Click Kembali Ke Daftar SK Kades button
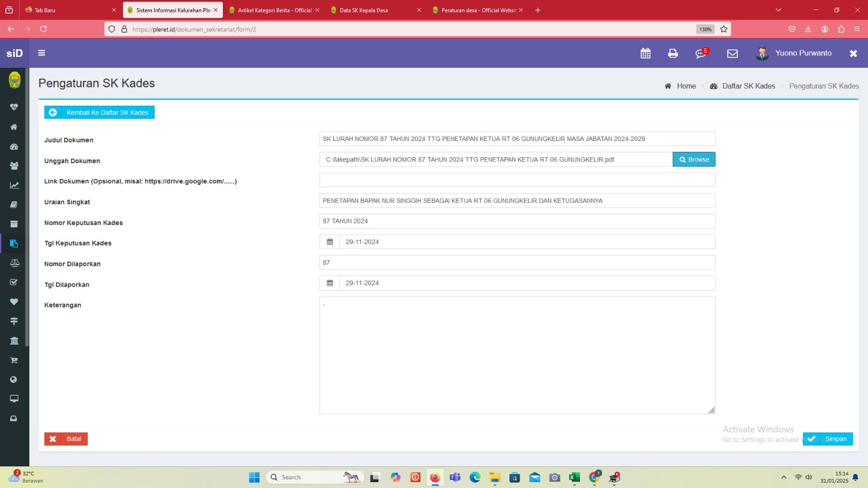868x488 pixels. click(x=99, y=112)
